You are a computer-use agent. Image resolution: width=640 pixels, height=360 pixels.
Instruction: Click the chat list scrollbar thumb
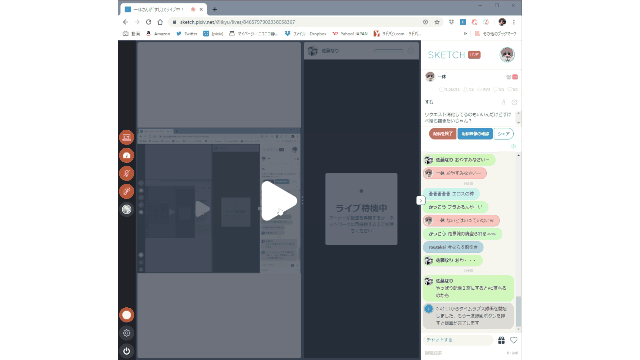pyautogui.click(x=518, y=311)
